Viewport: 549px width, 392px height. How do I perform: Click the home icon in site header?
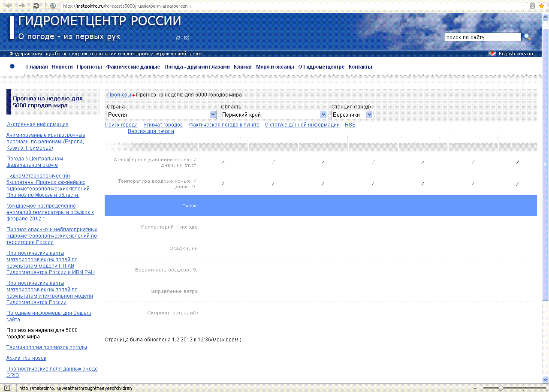coord(178,38)
